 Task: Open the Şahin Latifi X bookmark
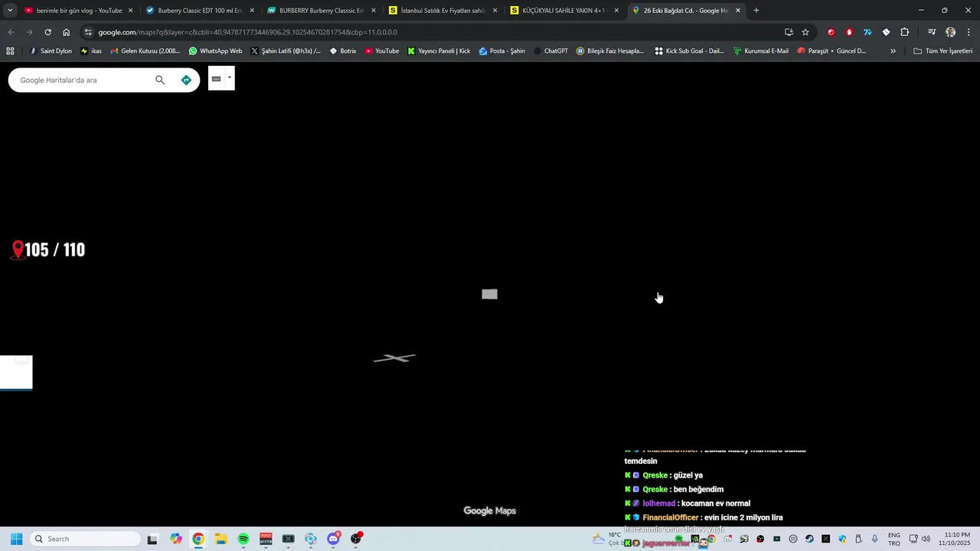click(286, 51)
